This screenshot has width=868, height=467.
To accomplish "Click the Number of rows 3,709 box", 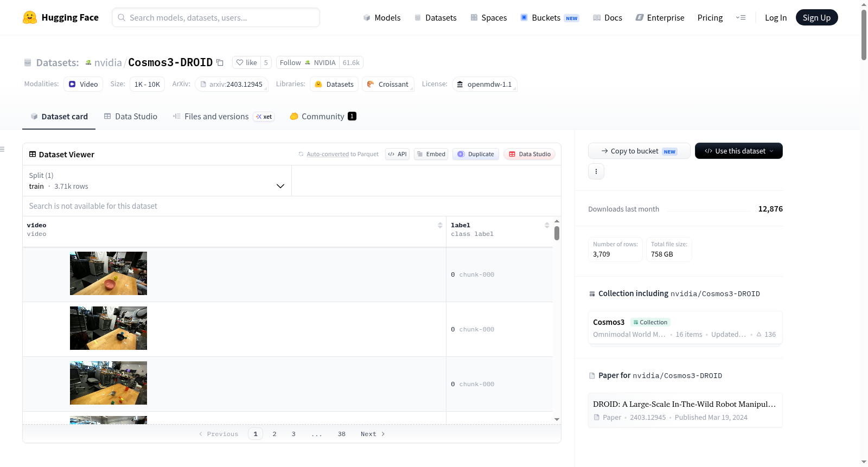I will 615,250.
